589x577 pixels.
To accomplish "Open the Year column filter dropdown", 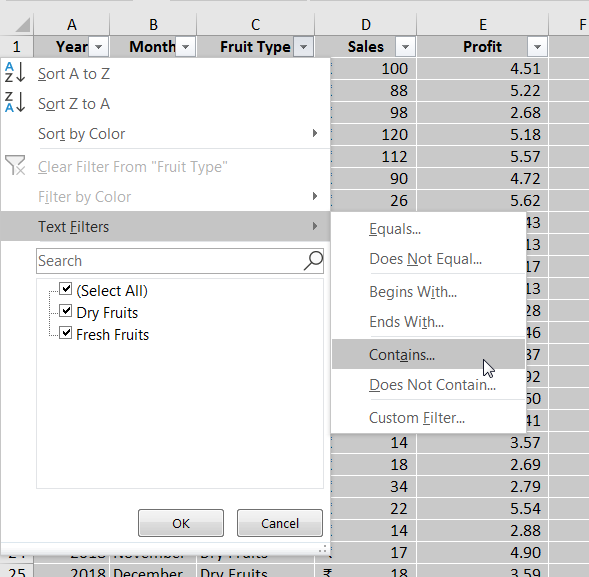I will pyautogui.click(x=98, y=47).
